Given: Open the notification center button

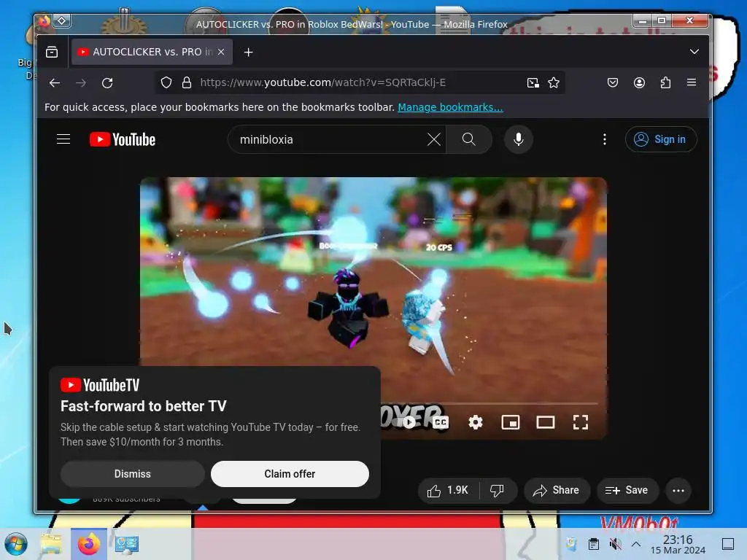Looking at the screenshot, I should click(728, 544).
